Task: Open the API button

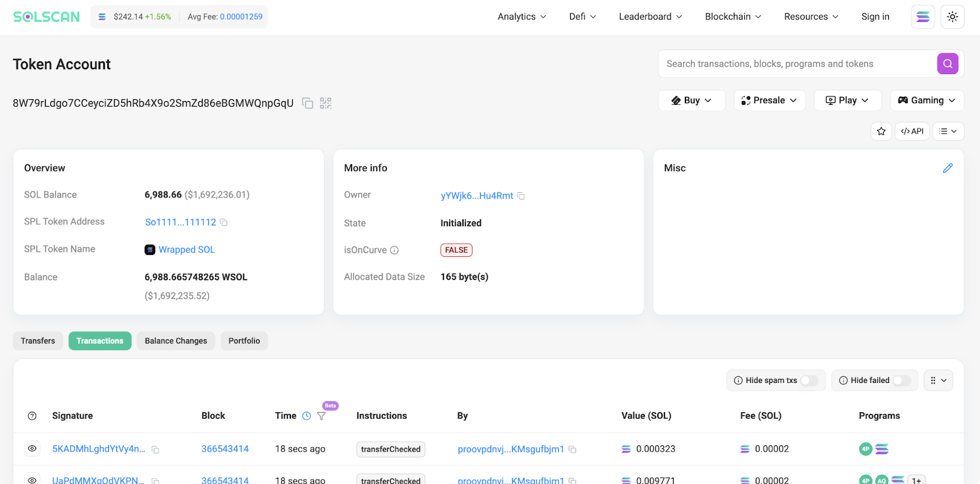Action: [912, 131]
